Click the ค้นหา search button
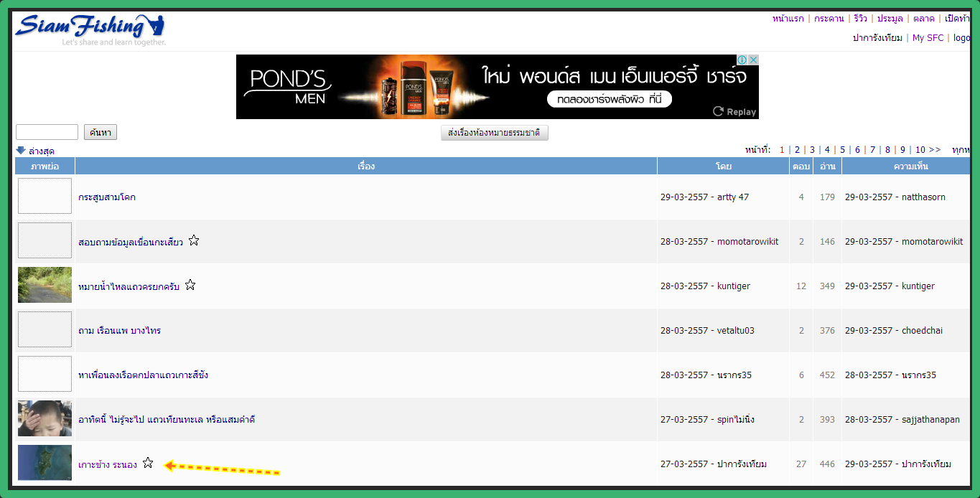The width and height of the screenshot is (980, 498). coord(101,132)
